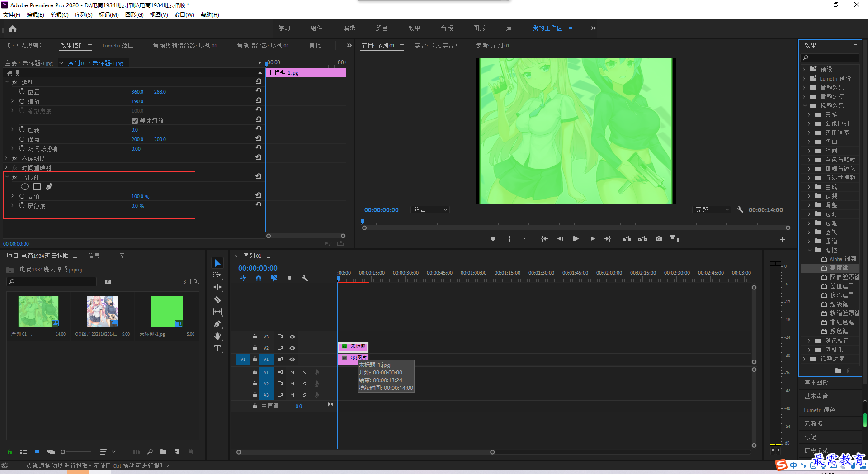Collapse the 视频效果 folder
Screen dimensions: 868x474
(x=804, y=105)
